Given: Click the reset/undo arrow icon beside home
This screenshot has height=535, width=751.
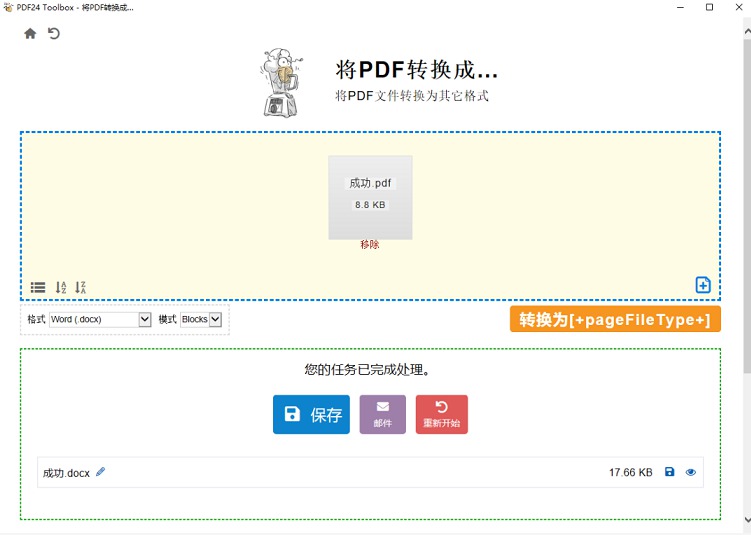Looking at the screenshot, I should point(54,34).
